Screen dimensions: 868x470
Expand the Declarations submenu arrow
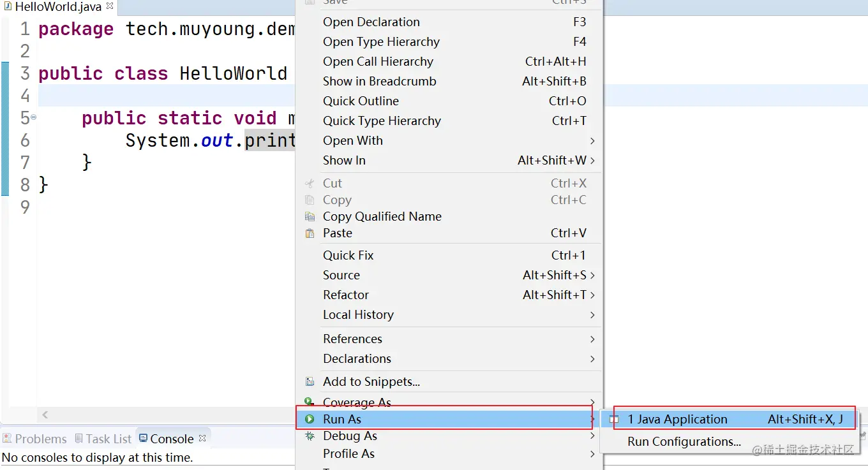pyautogui.click(x=592, y=358)
